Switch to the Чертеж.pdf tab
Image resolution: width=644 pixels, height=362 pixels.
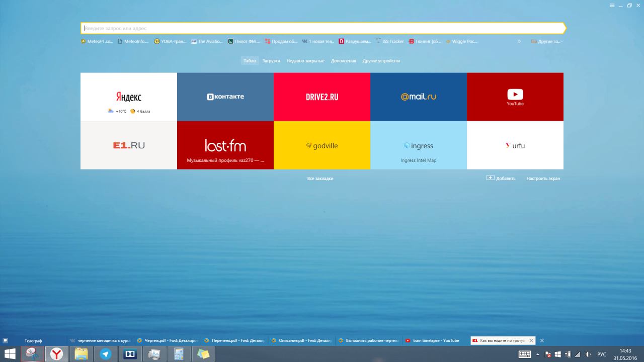tap(168, 340)
